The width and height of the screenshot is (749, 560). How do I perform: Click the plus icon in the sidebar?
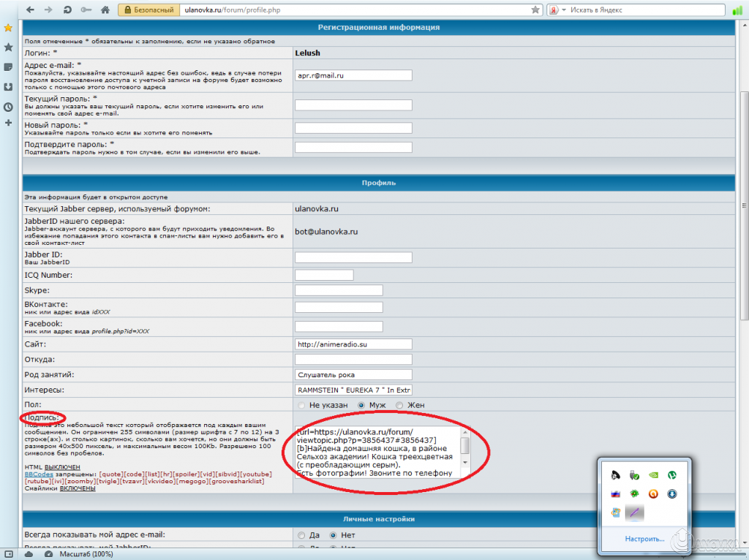(x=8, y=123)
